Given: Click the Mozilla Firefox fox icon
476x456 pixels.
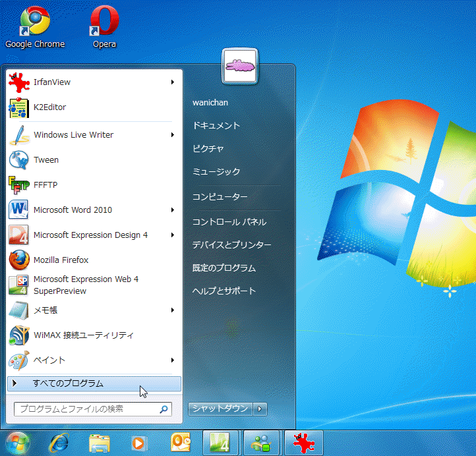Looking at the screenshot, I should click(19, 260).
